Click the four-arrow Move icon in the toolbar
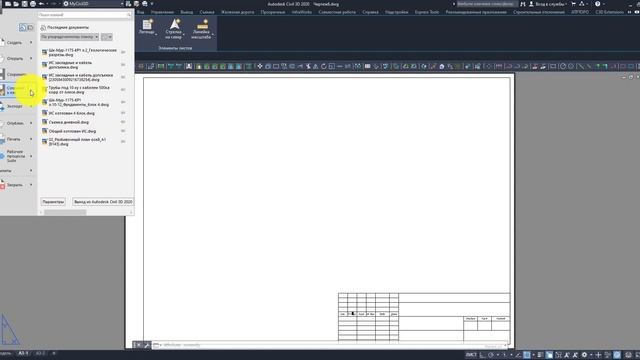640x360 pixels. pyautogui.click(x=260, y=66)
